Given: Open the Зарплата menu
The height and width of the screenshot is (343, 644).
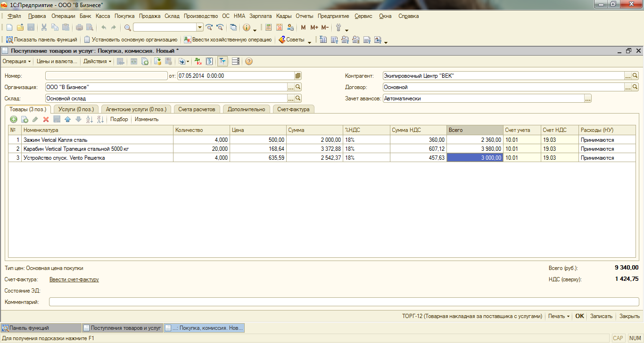Looking at the screenshot, I should pyautogui.click(x=260, y=16).
